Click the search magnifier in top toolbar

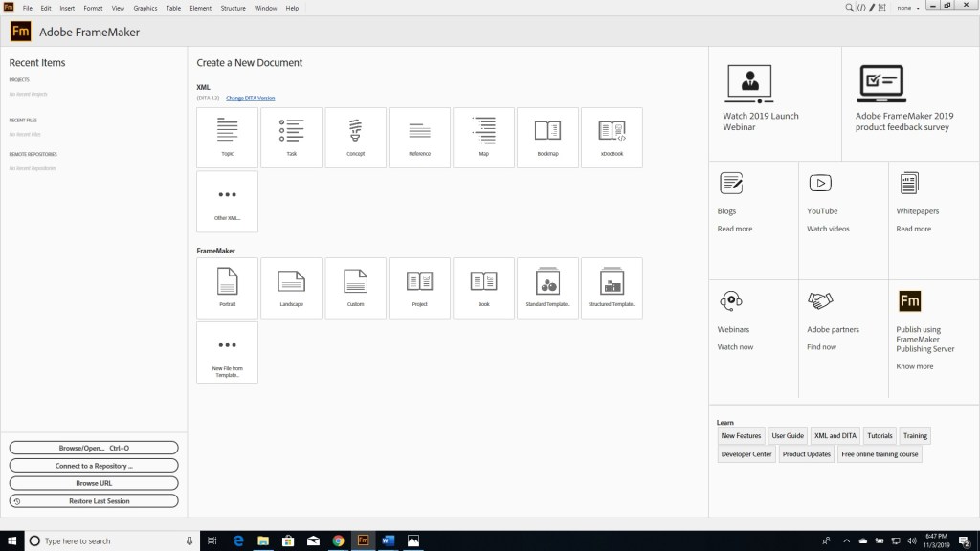click(849, 8)
